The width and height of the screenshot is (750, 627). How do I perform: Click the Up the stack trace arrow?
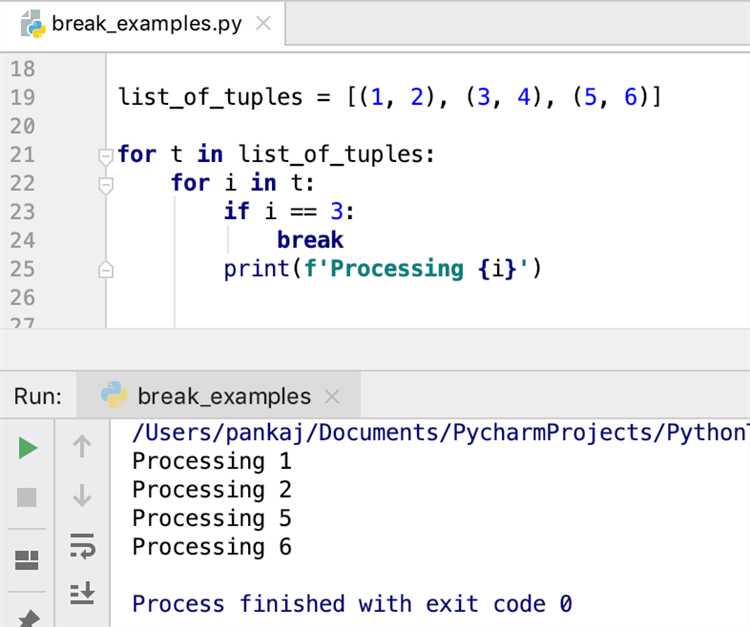(x=82, y=447)
